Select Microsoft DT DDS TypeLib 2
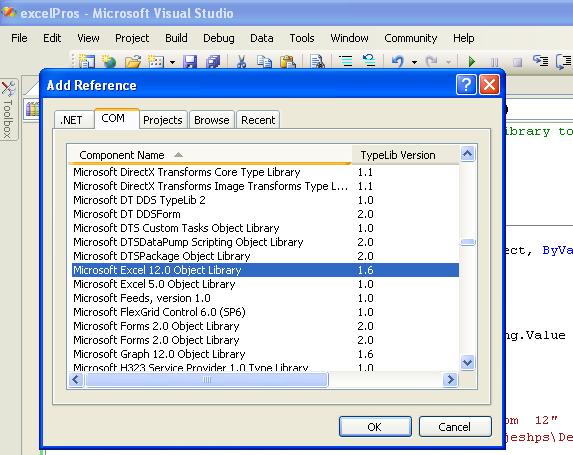 point(265,200)
